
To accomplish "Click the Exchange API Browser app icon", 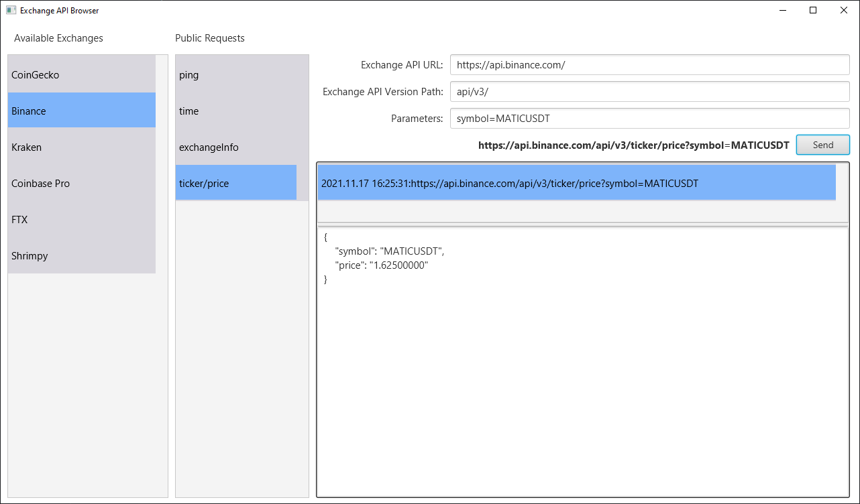I will pyautogui.click(x=11, y=10).
